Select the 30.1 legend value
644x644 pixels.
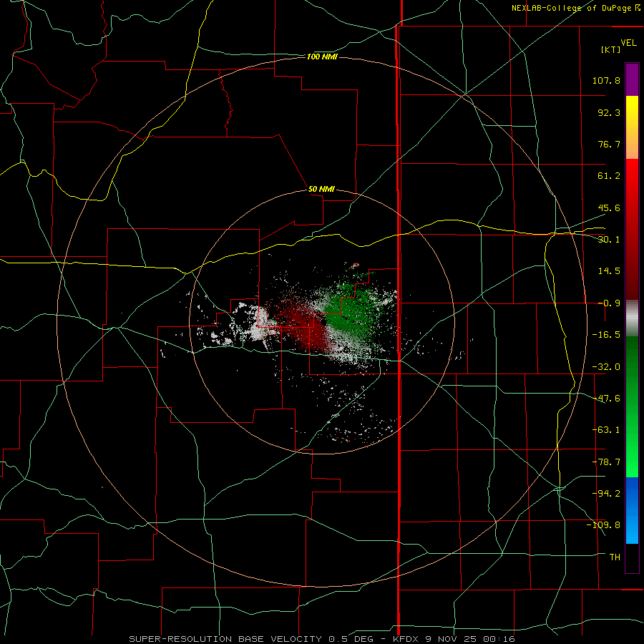coord(609,240)
